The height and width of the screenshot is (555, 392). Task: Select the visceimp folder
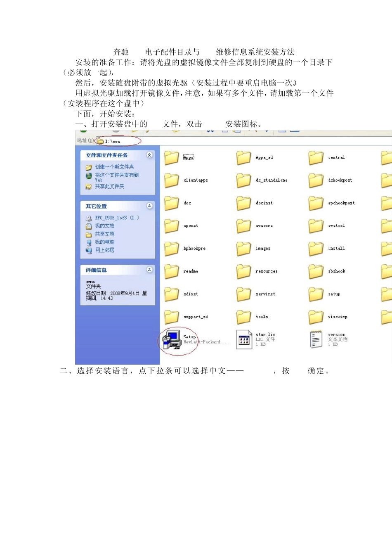(328, 317)
